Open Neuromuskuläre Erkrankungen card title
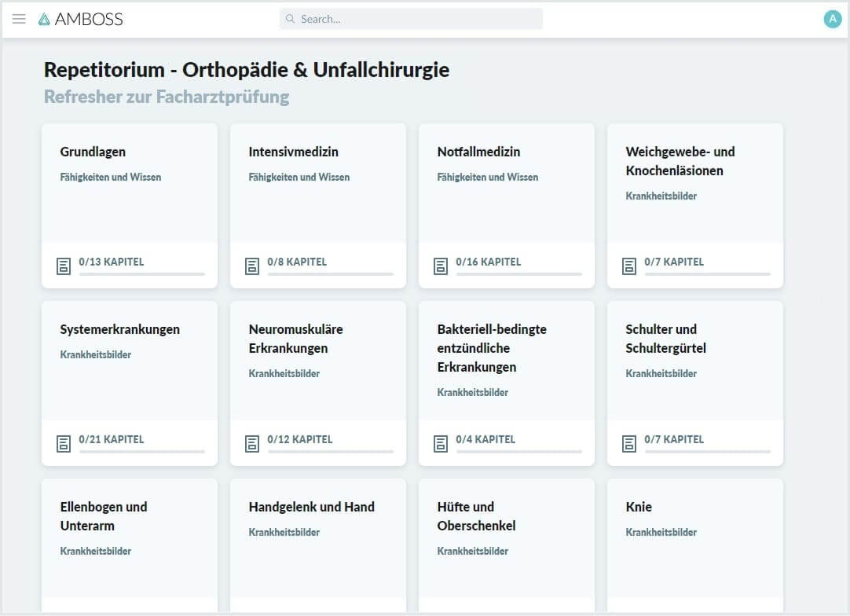Screen dimensions: 850x616 (296, 339)
